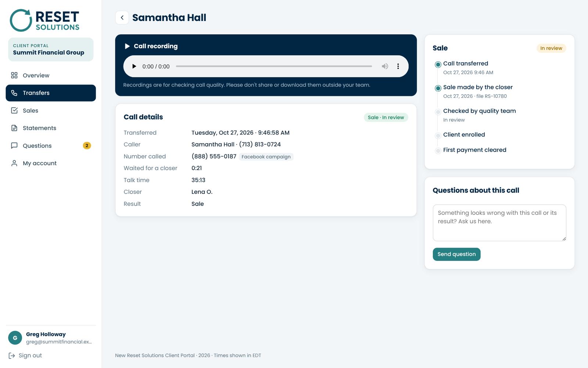The width and height of the screenshot is (588, 368).
Task: Sign out of the portal
Action: pos(25,355)
